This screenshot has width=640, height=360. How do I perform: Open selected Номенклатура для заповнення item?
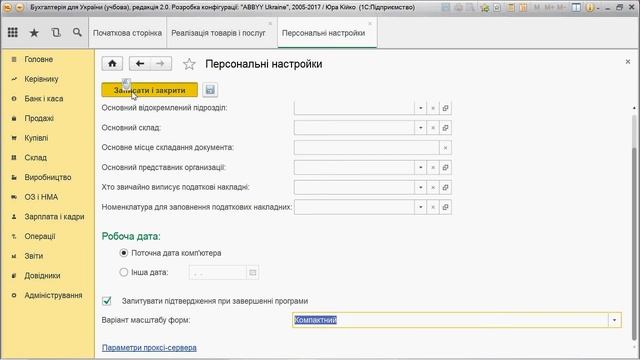[x=445, y=207]
